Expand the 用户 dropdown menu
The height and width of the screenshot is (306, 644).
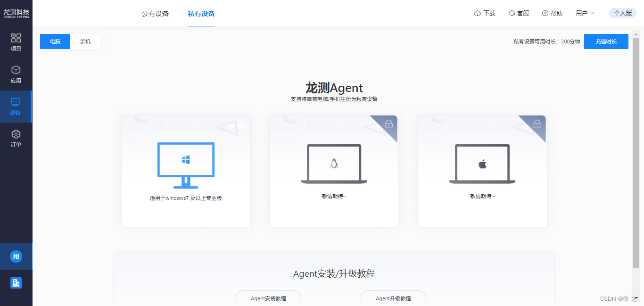tap(585, 13)
